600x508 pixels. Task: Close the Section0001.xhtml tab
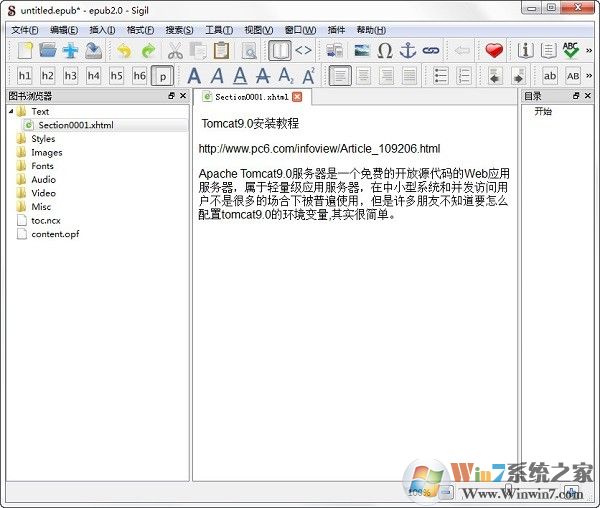click(297, 97)
